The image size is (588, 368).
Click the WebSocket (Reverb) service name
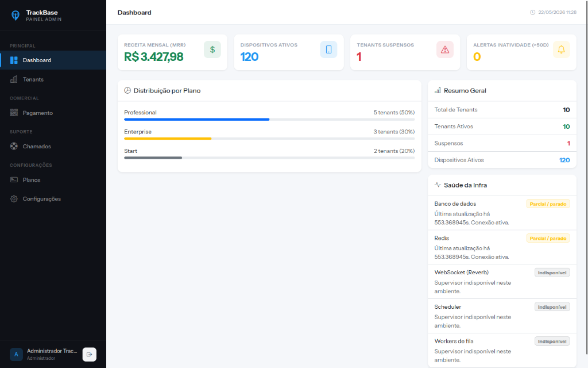click(x=461, y=272)
